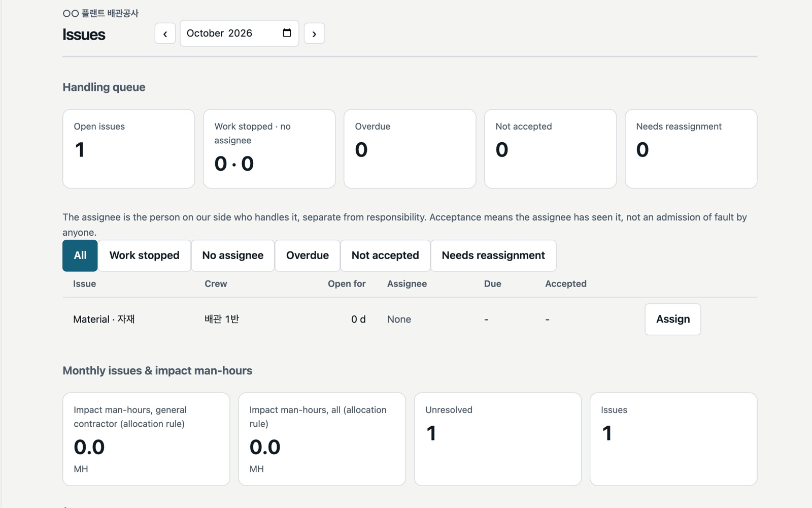The width and height of the screenshot is (812, 508).
Task: Open the Not accepted filter tab
Action: tap(385, 256)
